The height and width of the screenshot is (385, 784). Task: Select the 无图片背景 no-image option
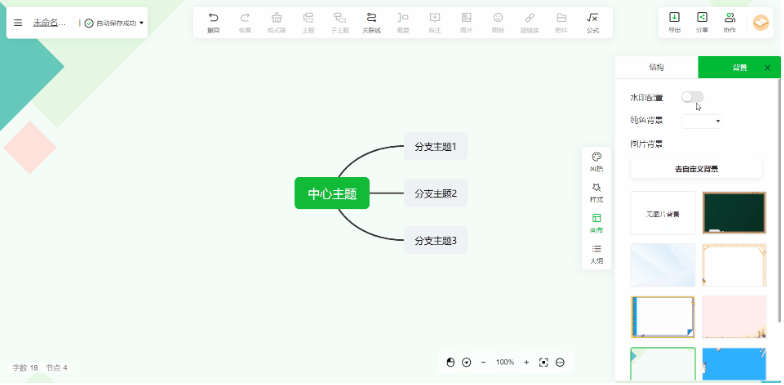[663, 213]
